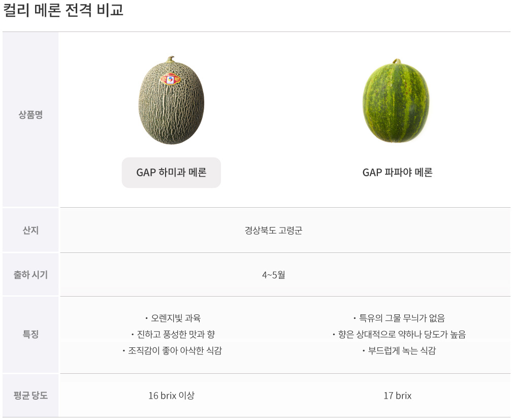Screen dimensions: 513x420
Task: Select the 경상북도 고령군 origin text
Action: coord(273,230)
